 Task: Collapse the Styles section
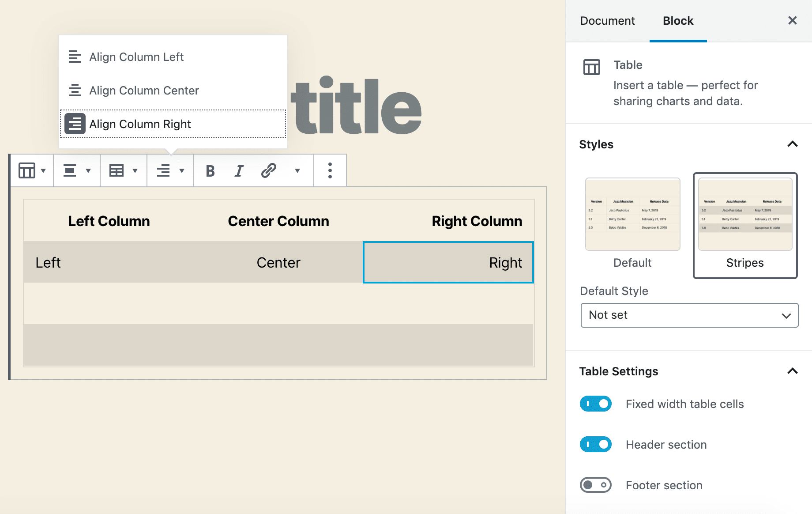793,144
